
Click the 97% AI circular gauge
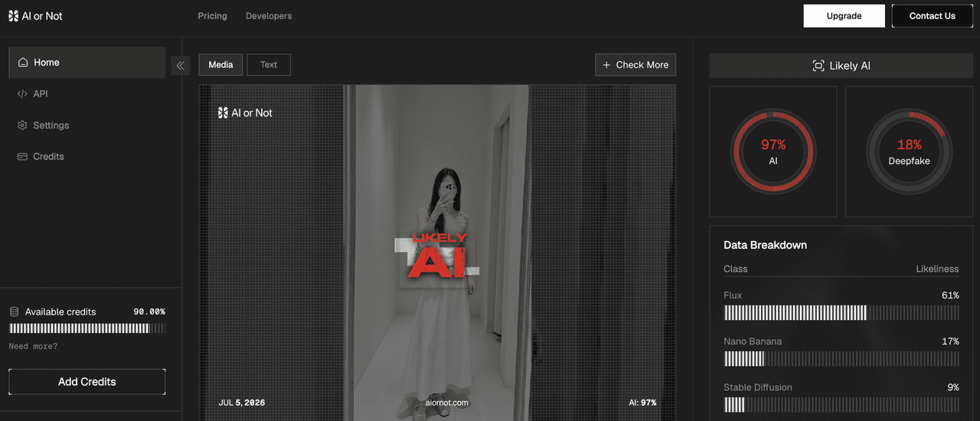tap(773, 152)
